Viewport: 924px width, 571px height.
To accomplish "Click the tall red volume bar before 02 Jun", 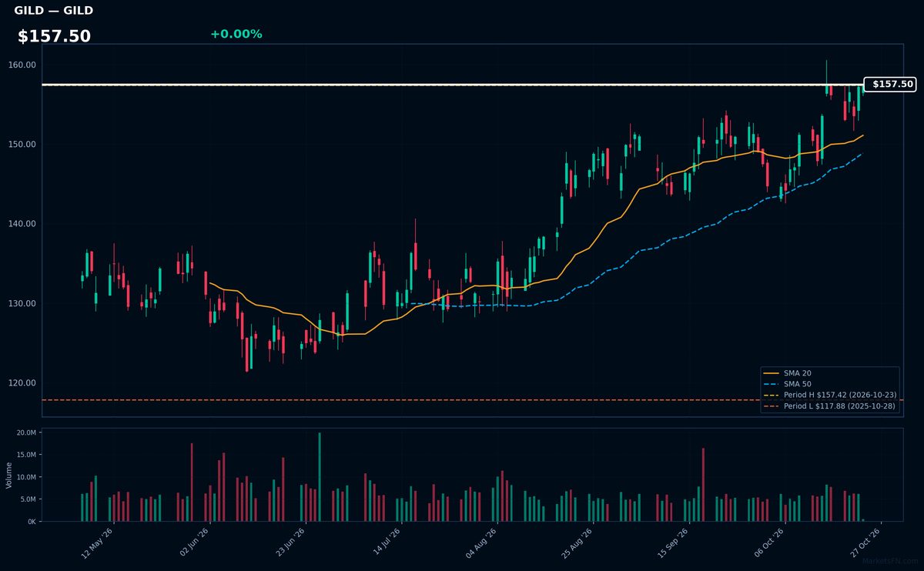I will [192, 483].
